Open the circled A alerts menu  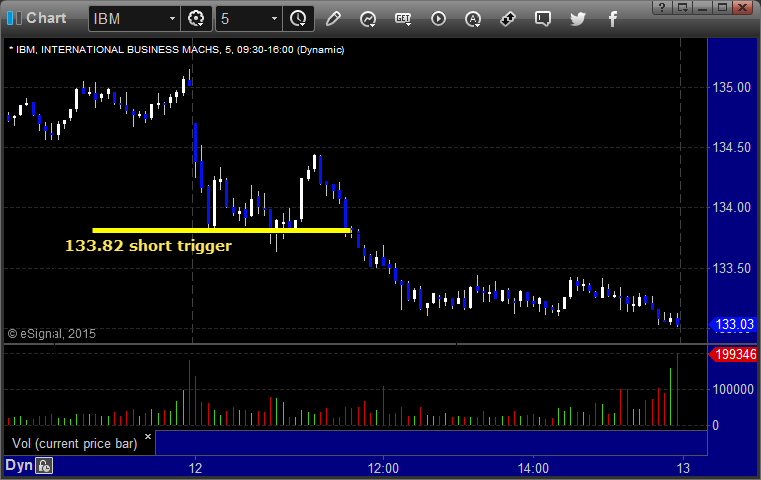[x=473, y=19]
